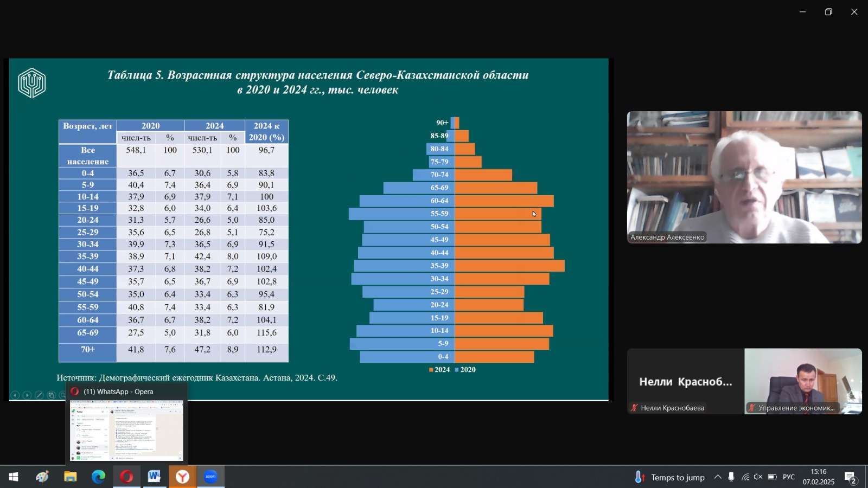Click the microphone icon in system tray
This screenshot has width=868, height=488.
coord(731,477)
